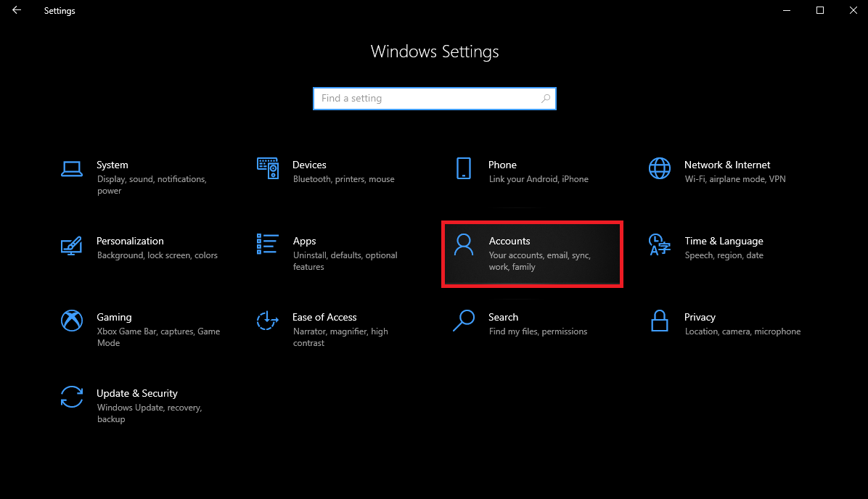Open System settings title
The width and height of the screenshot is (868, 499).
(112, 165)
